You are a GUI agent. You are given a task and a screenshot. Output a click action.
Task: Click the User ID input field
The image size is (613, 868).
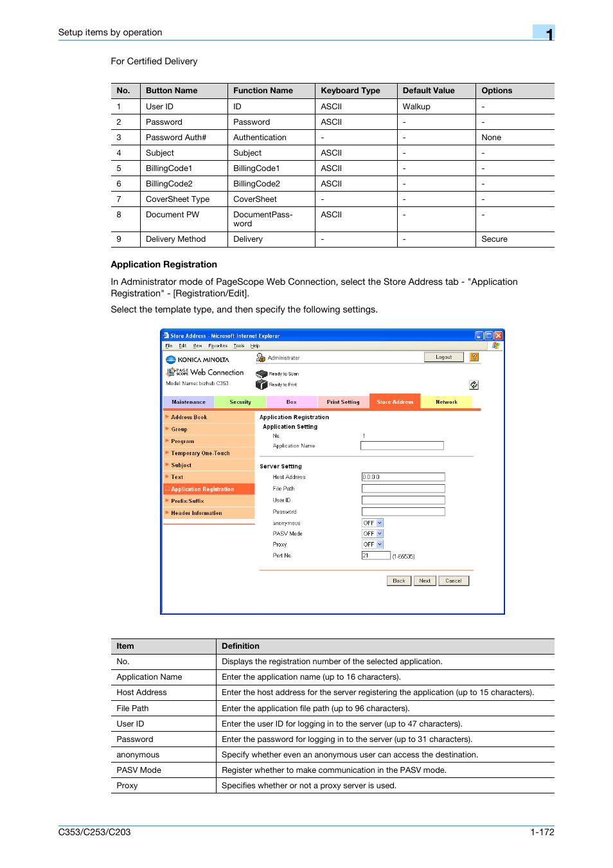point(404,500)
